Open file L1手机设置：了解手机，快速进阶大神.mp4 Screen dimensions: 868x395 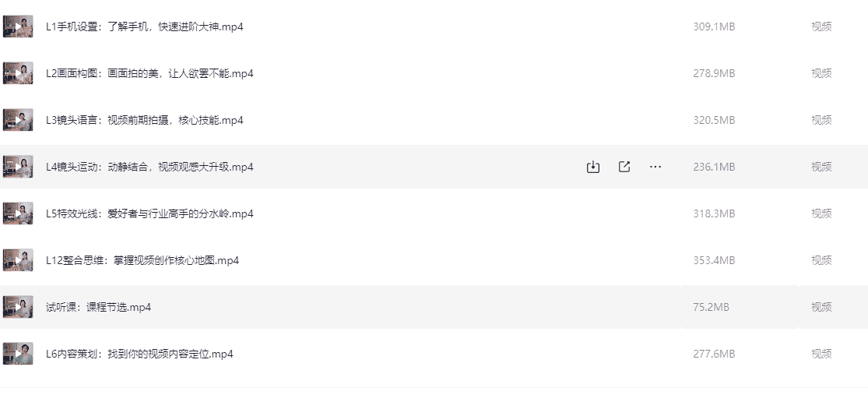[x=145, y=26]
